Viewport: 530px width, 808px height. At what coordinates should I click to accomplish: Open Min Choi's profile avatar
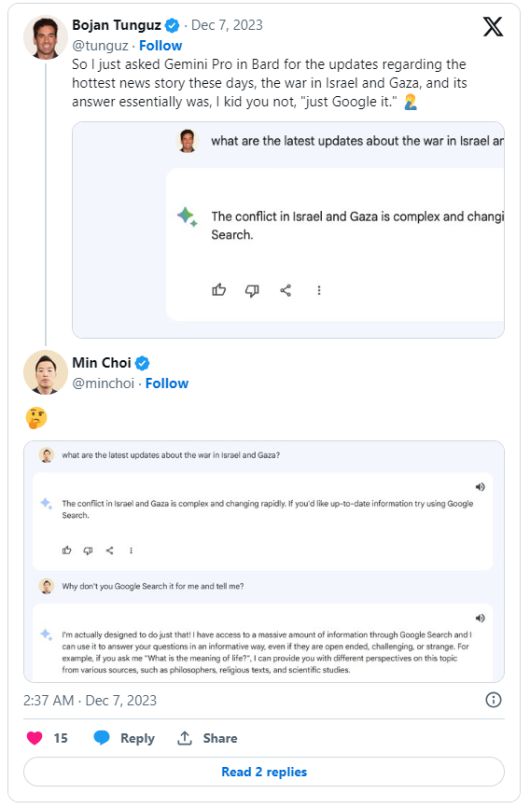[46, 373]
